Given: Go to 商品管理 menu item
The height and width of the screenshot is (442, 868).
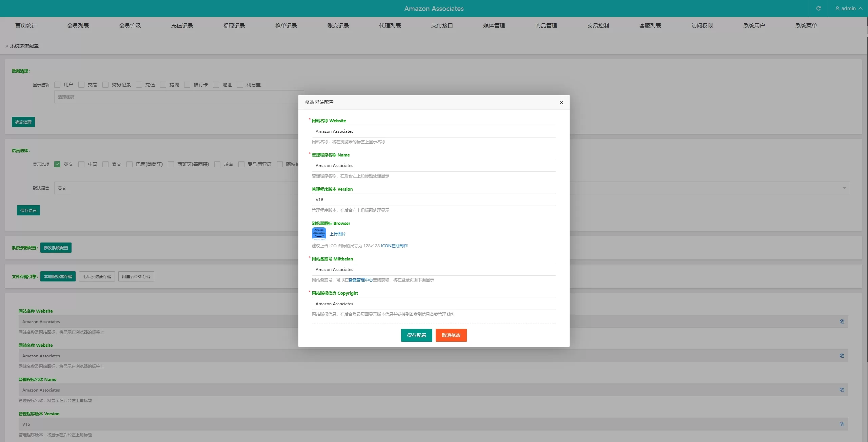Looking at the screenshot, I should click(546, 26).
